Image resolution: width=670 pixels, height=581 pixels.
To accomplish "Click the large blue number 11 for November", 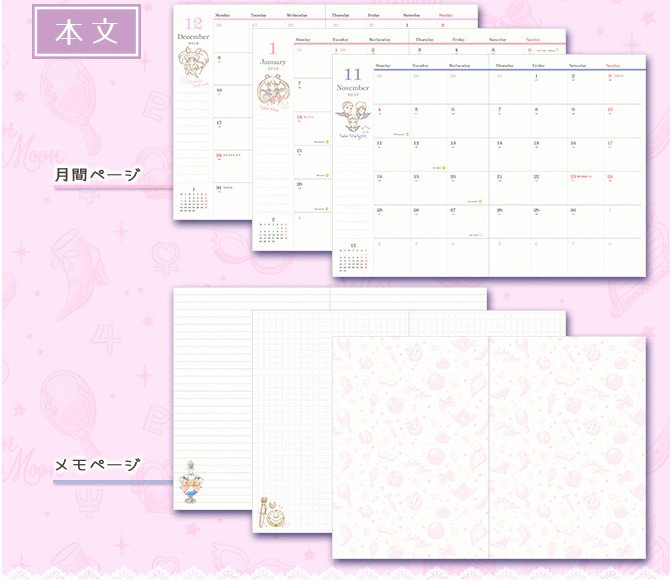I will point(352,75).
